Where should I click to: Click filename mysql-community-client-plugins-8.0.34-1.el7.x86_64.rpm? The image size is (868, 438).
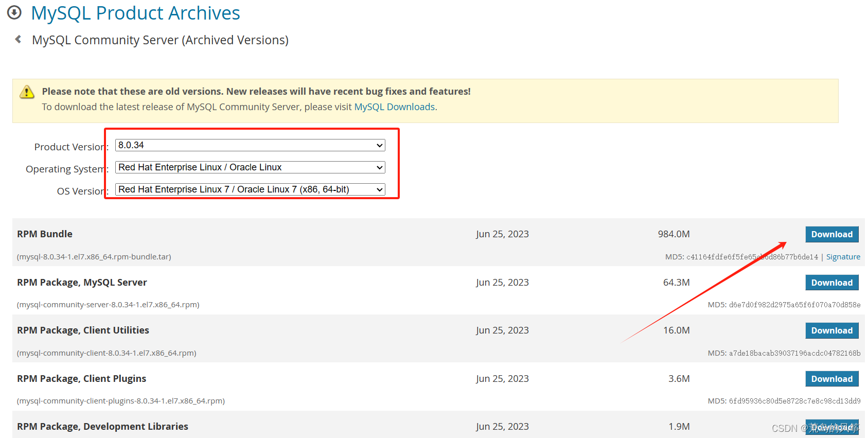121,401
